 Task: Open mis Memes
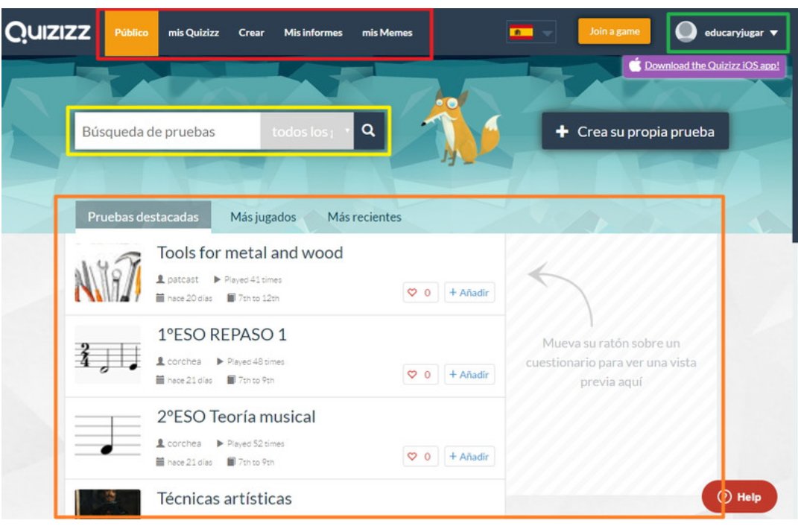[x=387, y=33]
